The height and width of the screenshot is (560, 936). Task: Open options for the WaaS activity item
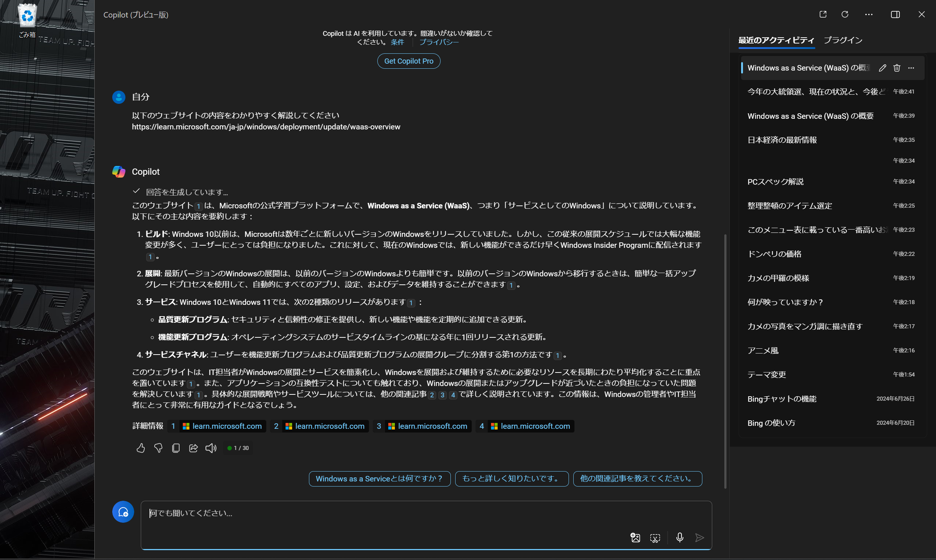coord(912,68)
